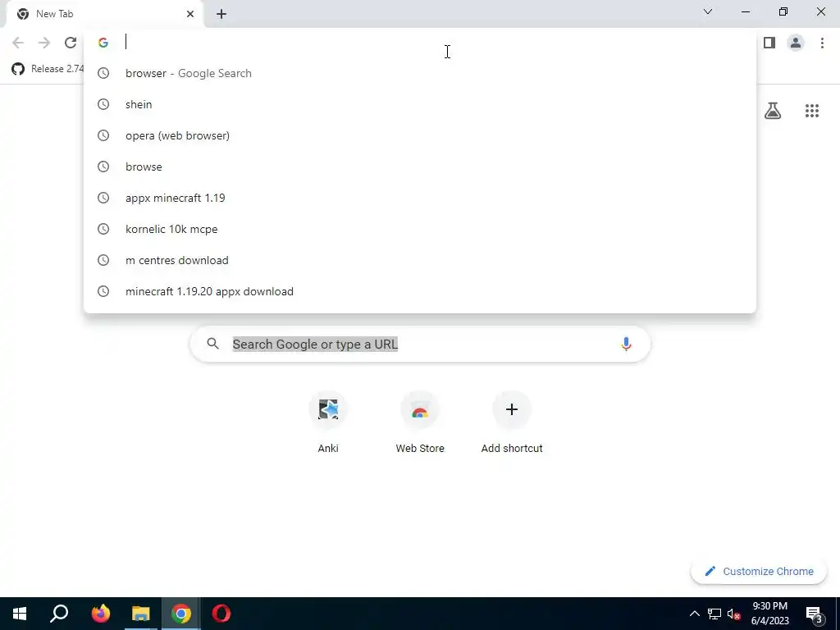Image resolution: width=840 pixels, height=630 pixels.
Task: Pick the 'browse' history suggestion
Action: [420, 167]
